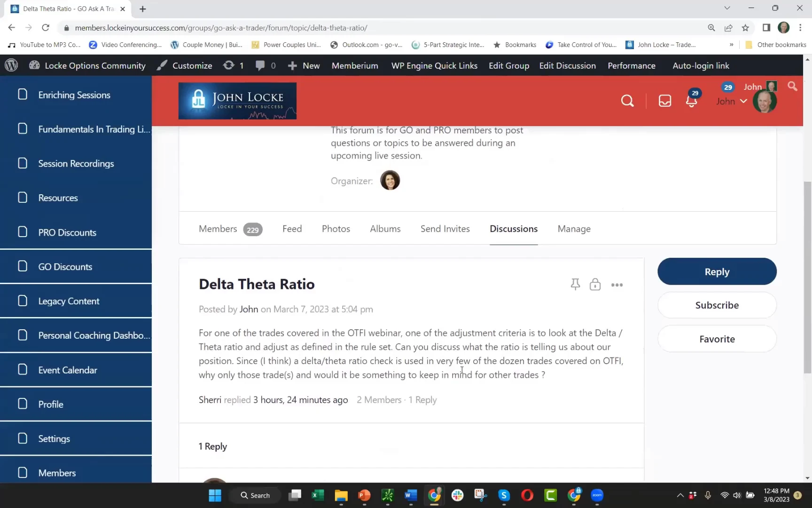Open File Explorer from taskbar
Viewport: 812px width, 508px height.
coord(341,495)
